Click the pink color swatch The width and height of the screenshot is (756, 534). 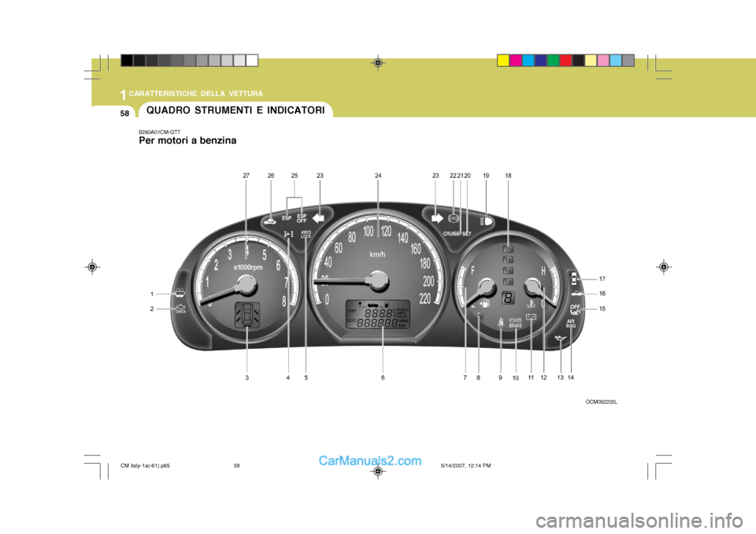coord(603,61)
